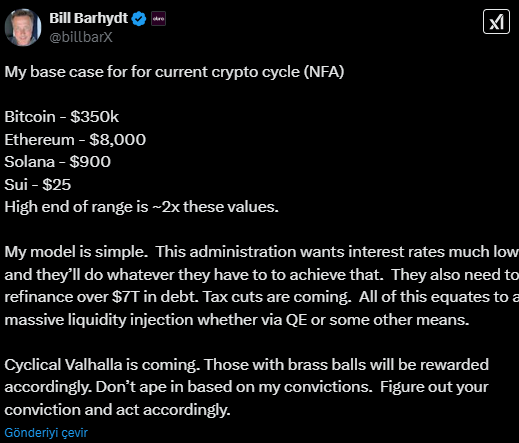Open the Grok xAI icon button

point(496,22)
